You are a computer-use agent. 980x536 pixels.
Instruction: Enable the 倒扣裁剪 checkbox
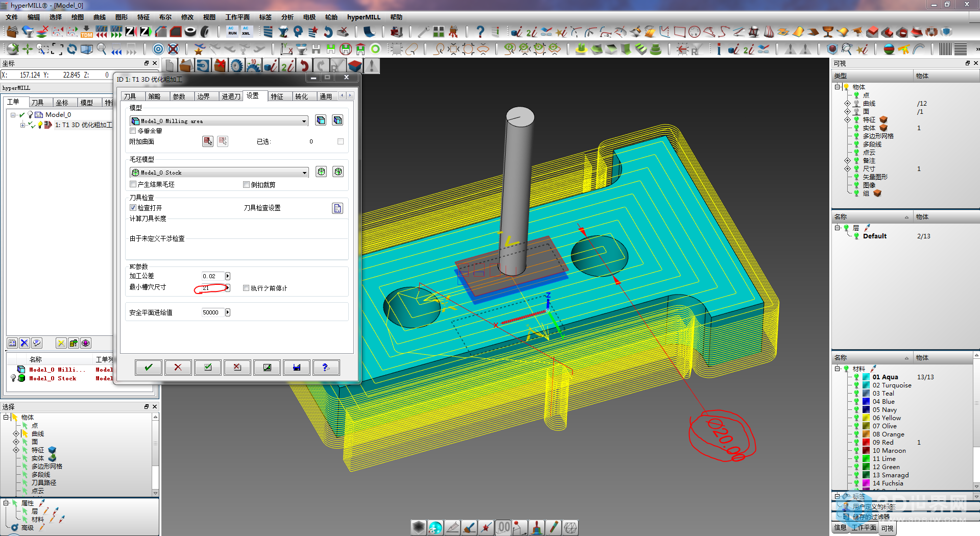[x=246, y=185]
